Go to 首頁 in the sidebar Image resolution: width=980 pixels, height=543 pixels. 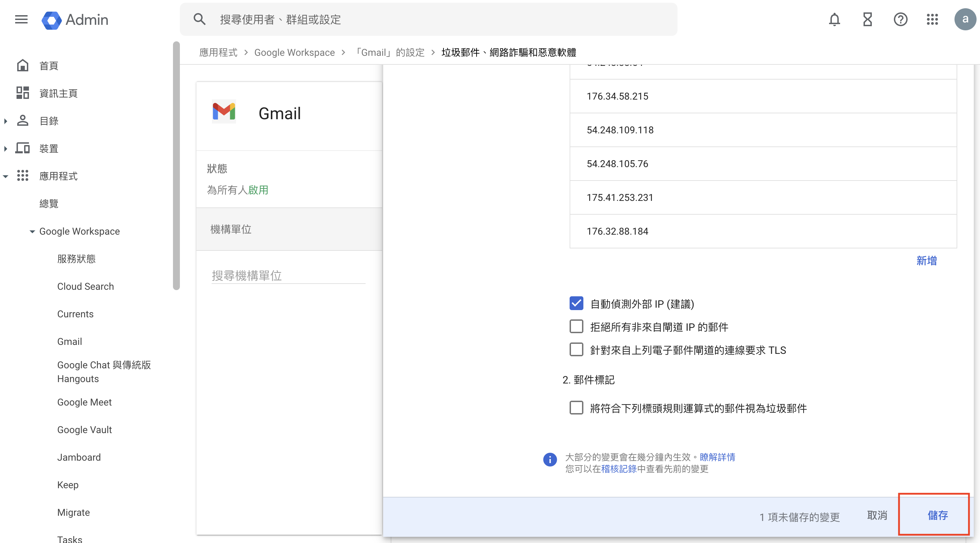tap(49, 66)
